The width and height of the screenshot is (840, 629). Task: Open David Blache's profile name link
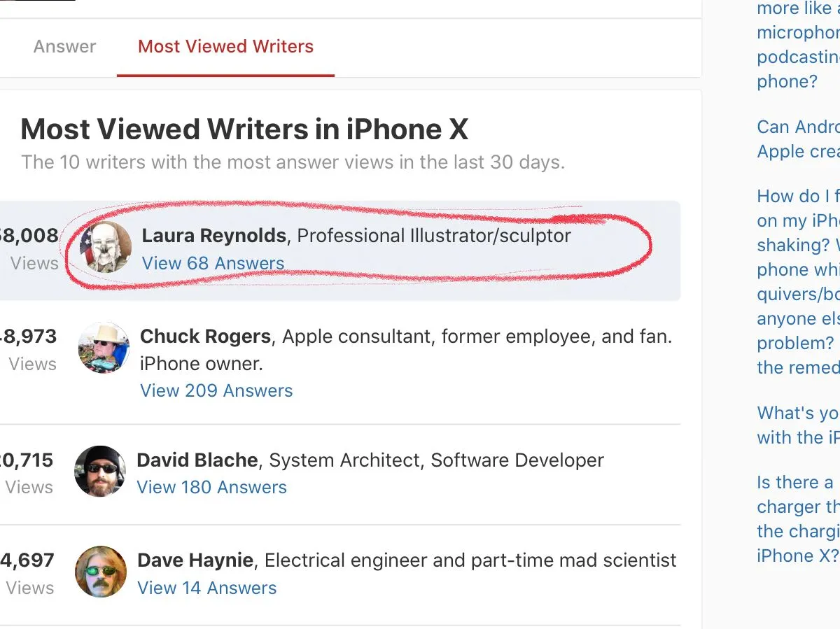pyautogui.click(x=197, y=460)
